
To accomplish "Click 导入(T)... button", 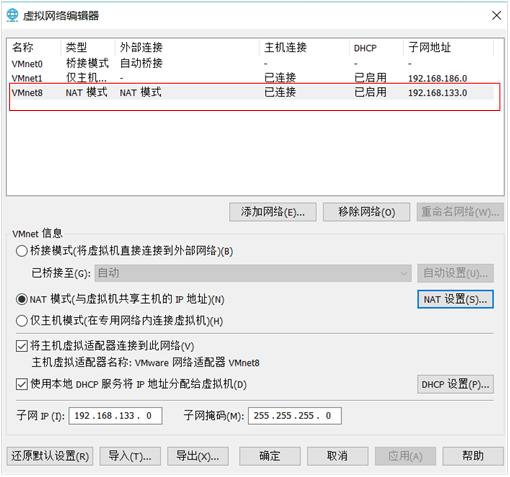I will click(130, 456).
